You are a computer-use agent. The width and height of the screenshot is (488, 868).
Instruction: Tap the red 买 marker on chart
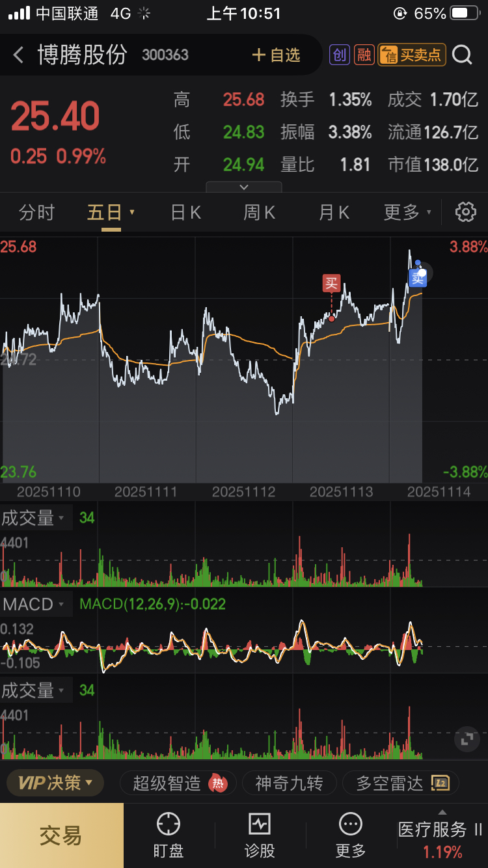(332, 283)
